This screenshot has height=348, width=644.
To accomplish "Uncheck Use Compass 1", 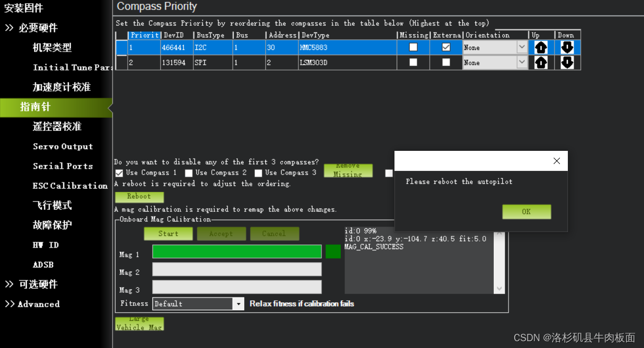I will [119, 172].
